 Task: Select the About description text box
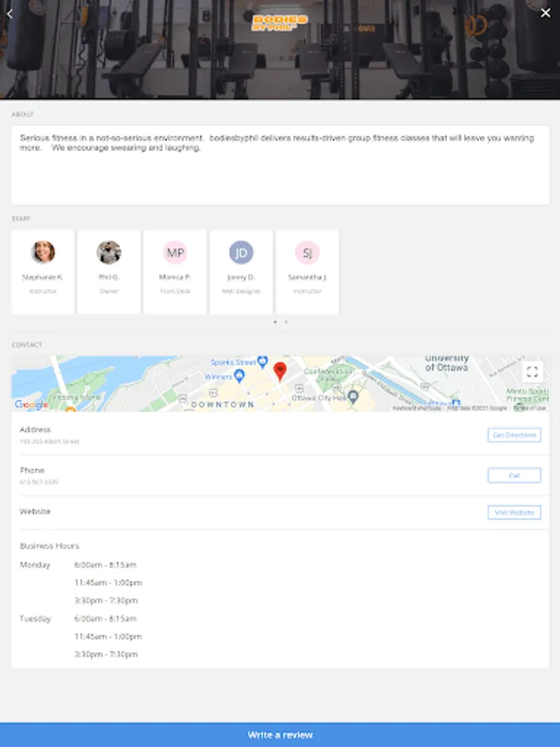280,165
